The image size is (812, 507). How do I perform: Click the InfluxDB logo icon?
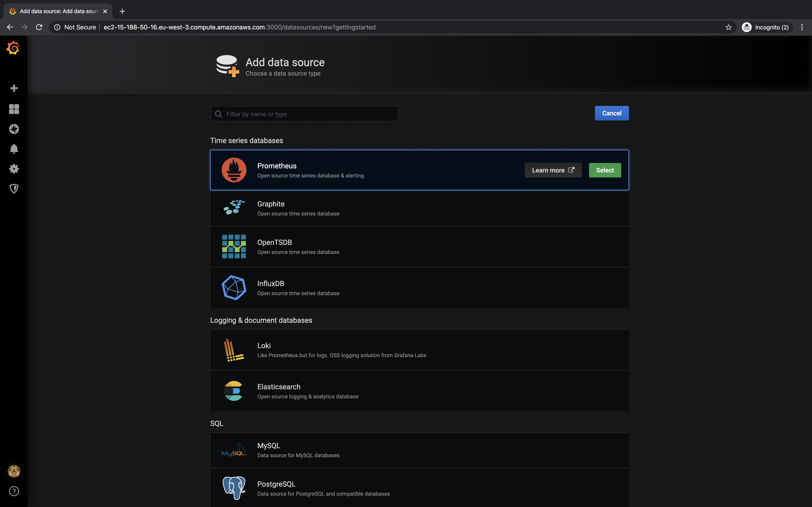234,287
